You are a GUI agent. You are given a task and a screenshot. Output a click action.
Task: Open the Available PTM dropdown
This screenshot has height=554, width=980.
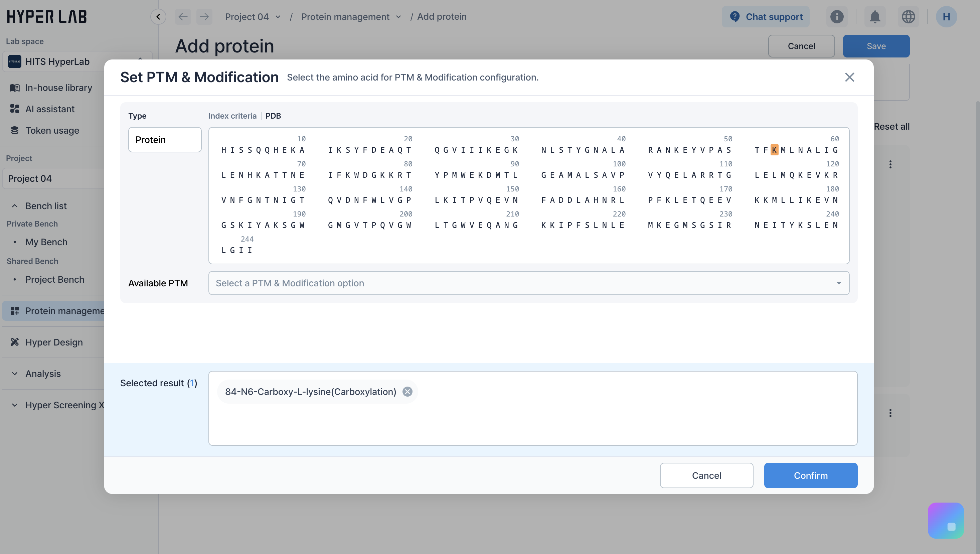point(528,283)
